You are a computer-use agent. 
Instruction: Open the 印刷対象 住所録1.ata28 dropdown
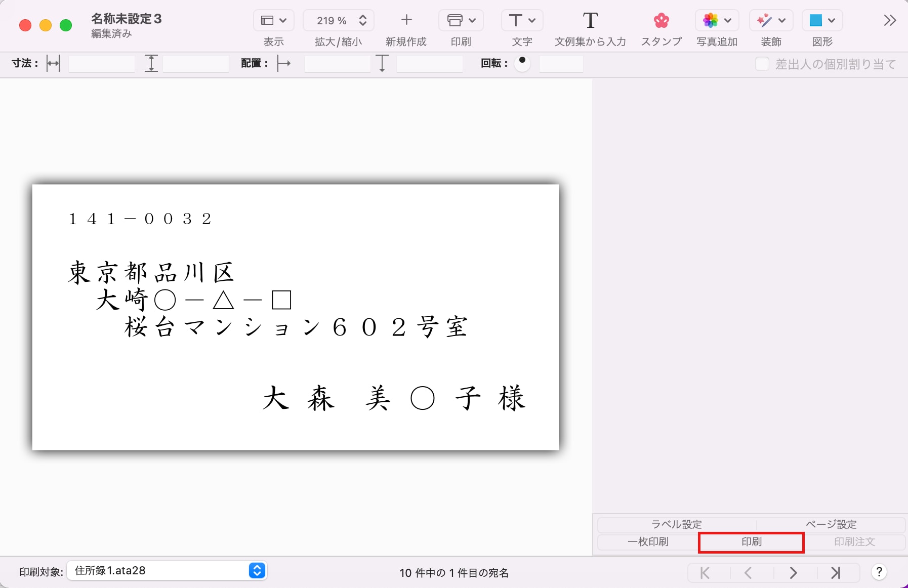coord(167,570)
